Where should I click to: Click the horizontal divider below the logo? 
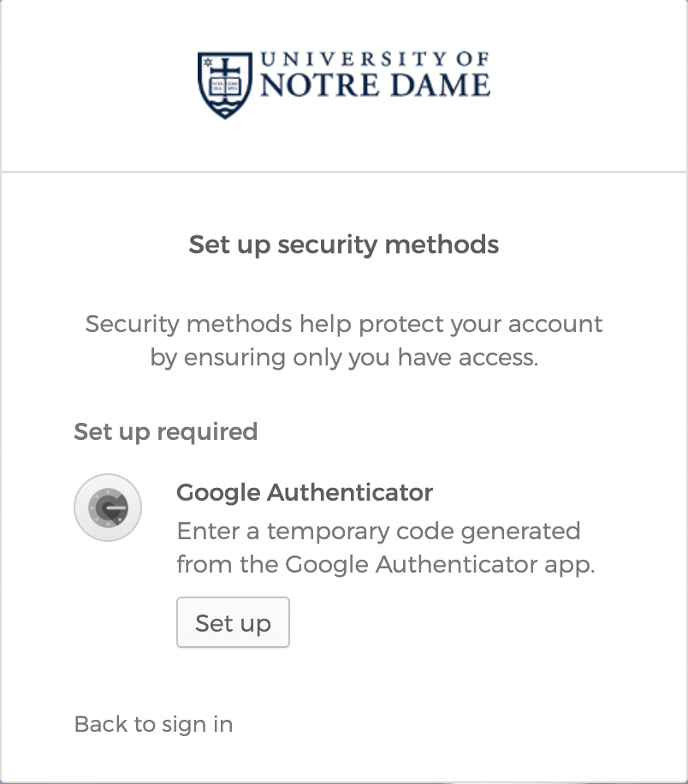tap(344, 172)
